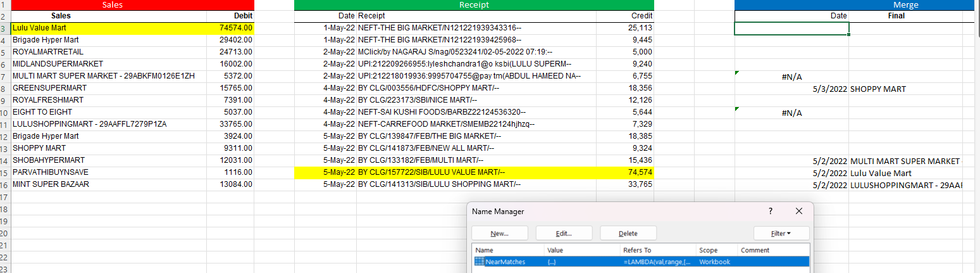Screen dimensions: 980x273
Task: Select row 3 header
Action: 5,28
